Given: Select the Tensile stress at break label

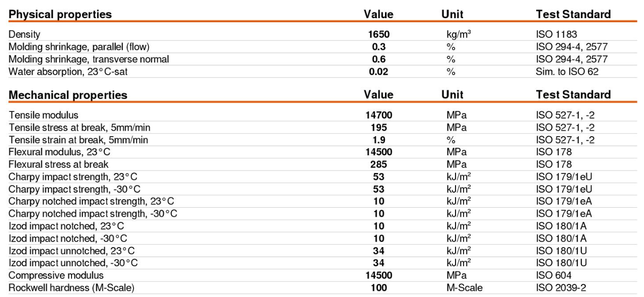Looking at the screenshot, I should point(80,128).
